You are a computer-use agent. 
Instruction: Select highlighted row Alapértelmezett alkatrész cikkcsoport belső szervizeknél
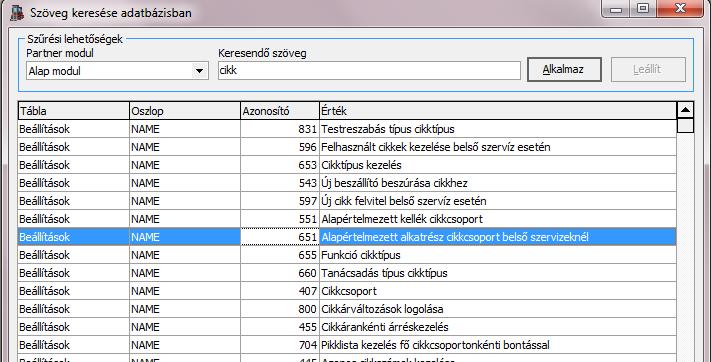(x=347, y=237)
